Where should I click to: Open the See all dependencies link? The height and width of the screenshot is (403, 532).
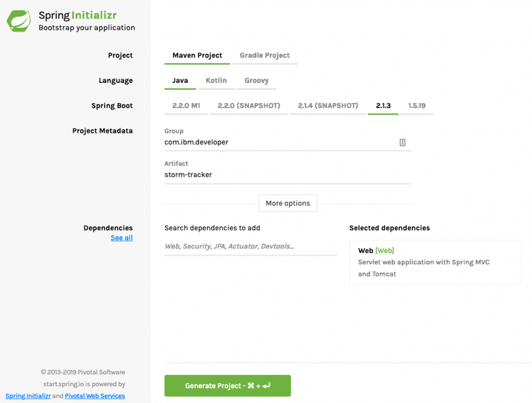tap(122, 238)
